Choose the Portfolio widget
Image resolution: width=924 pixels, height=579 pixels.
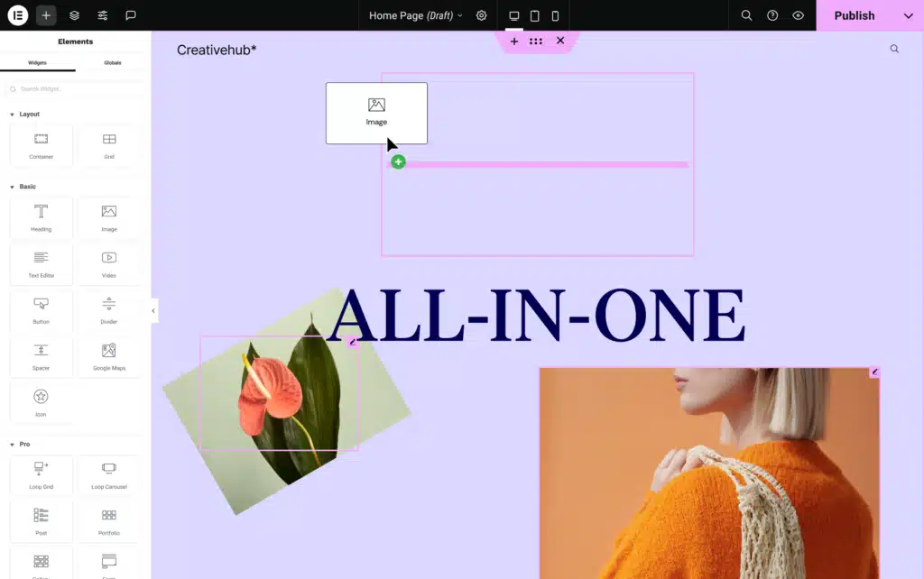click(x=108, y=520)
